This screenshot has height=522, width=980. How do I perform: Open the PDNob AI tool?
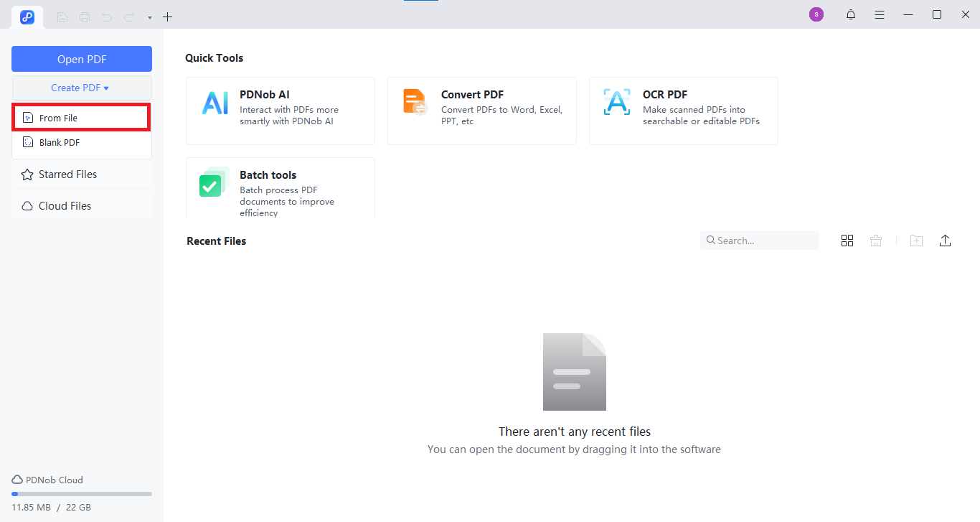280,111
